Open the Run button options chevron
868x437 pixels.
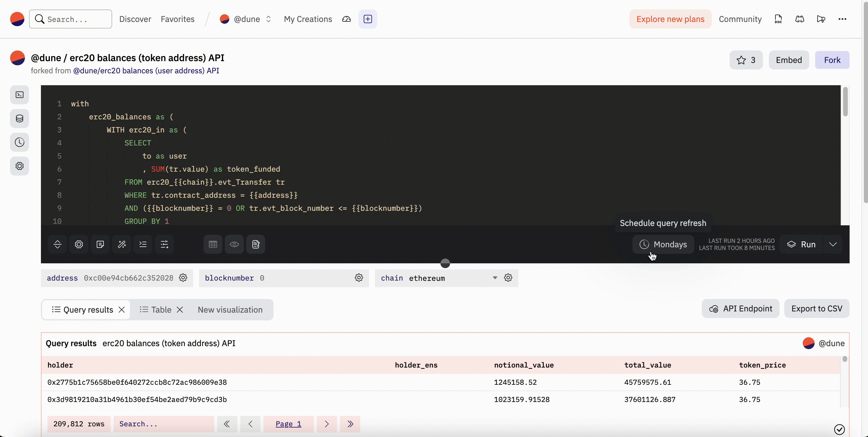click(x=833, y=244)
